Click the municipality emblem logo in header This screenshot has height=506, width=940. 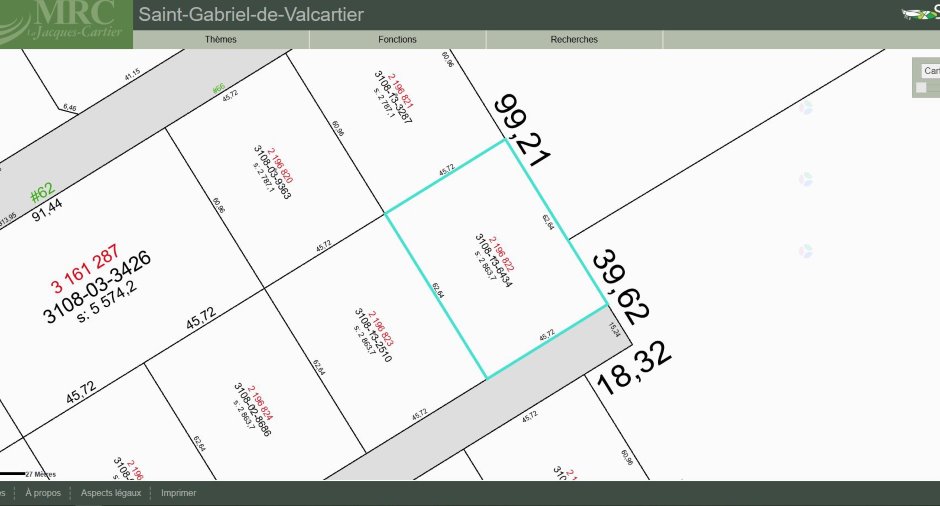921,13
